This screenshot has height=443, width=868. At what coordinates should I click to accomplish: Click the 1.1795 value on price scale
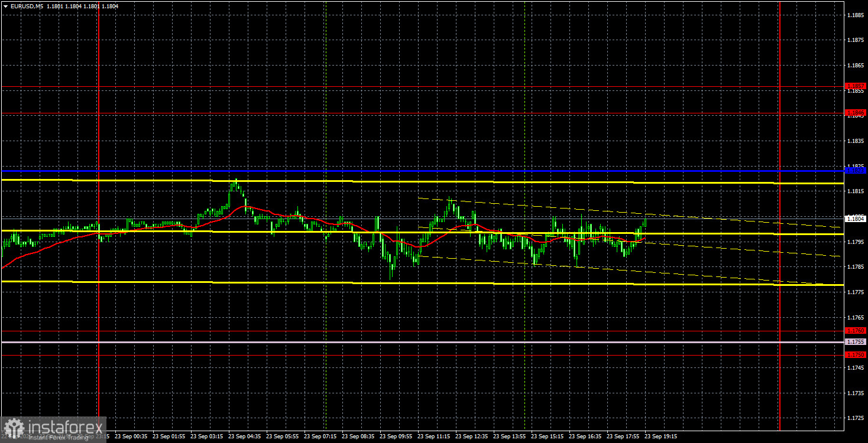(856, 242)
